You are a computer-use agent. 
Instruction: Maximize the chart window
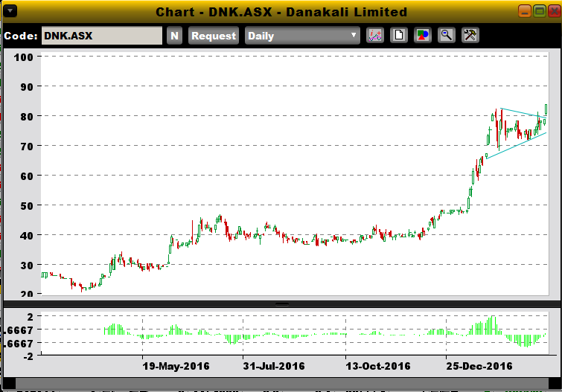click(540, 11)
